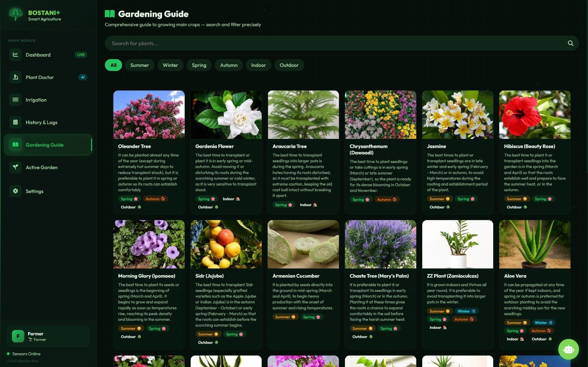
Task: Click the Araucaria Tree card title
Action: 289,146
